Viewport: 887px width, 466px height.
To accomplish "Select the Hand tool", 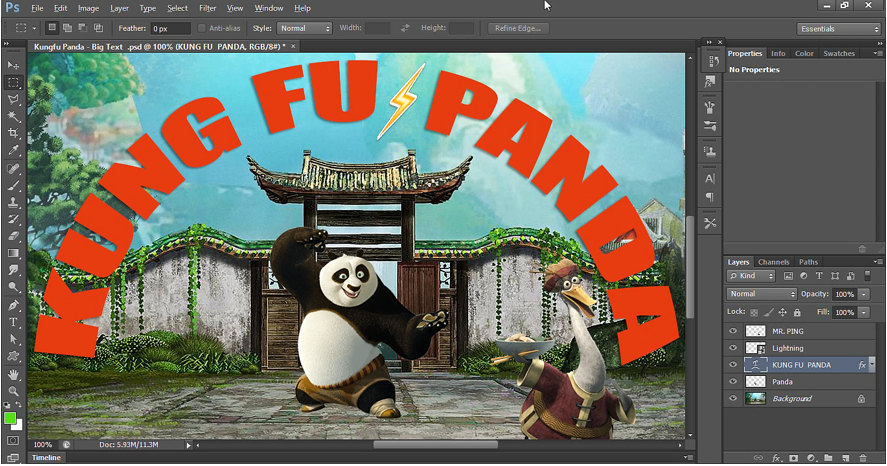I will pos(13,373).
